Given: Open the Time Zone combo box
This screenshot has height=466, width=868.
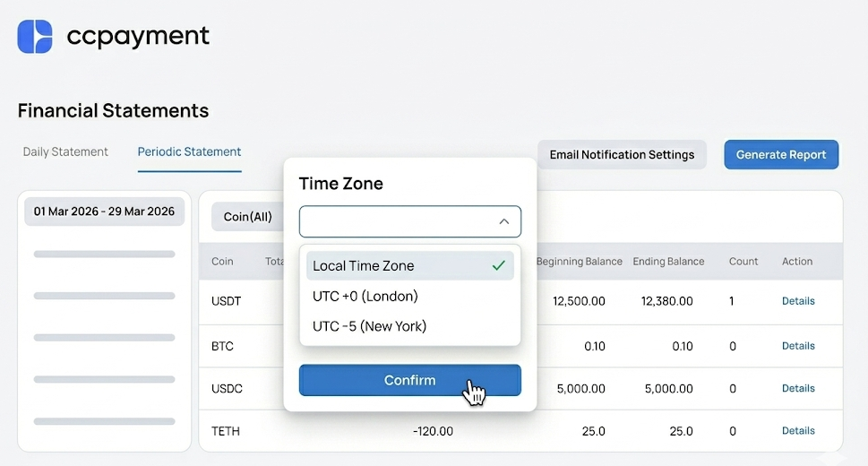Looking at the screenshot, I should [x=409, y=221].
